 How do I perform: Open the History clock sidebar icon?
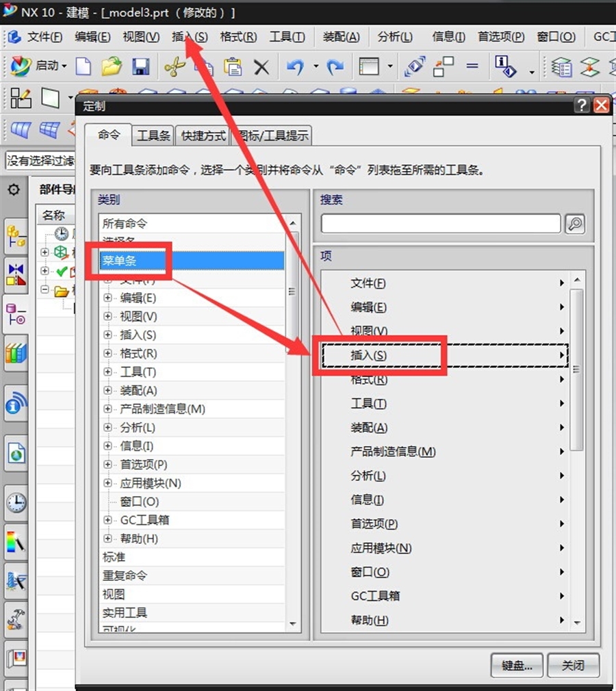(16, 502)
